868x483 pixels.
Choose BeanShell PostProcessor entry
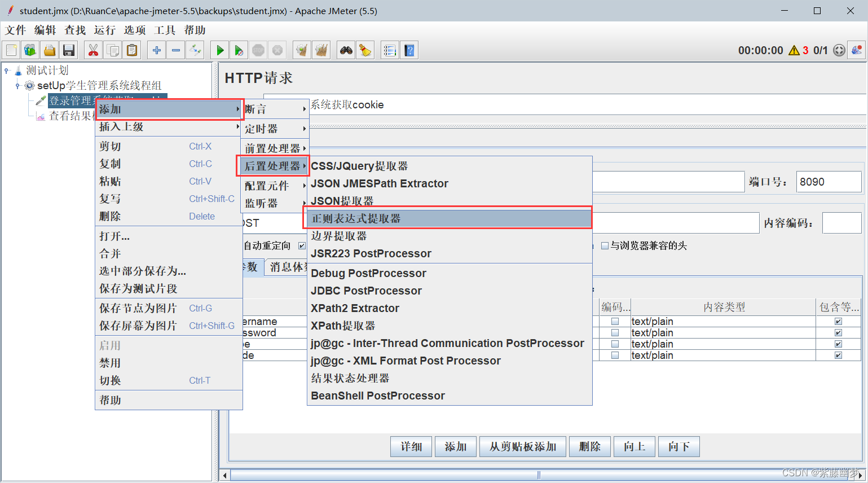pyautogui.click(x=450, y=396)
